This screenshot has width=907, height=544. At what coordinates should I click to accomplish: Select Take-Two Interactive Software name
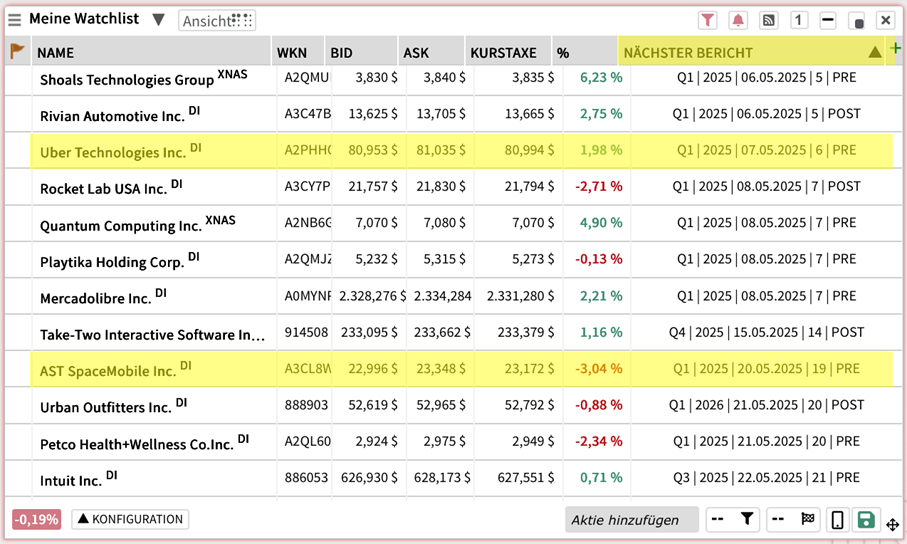152,334
